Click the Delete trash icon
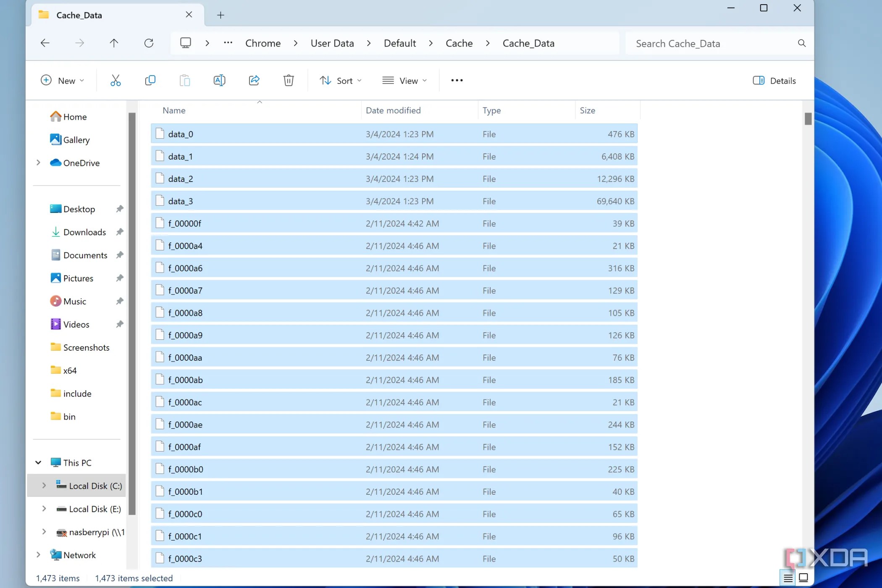This screenshot has width=882, height=588. [289, 80]
